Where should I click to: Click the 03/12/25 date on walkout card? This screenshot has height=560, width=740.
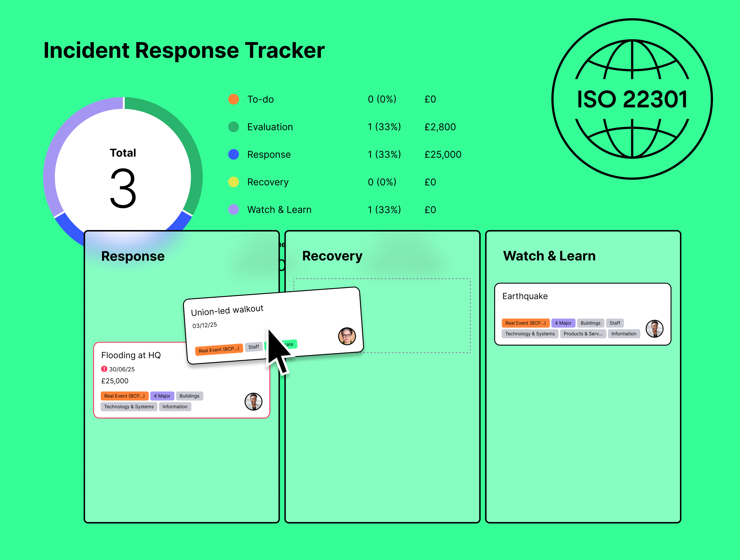tap(204, 325)
